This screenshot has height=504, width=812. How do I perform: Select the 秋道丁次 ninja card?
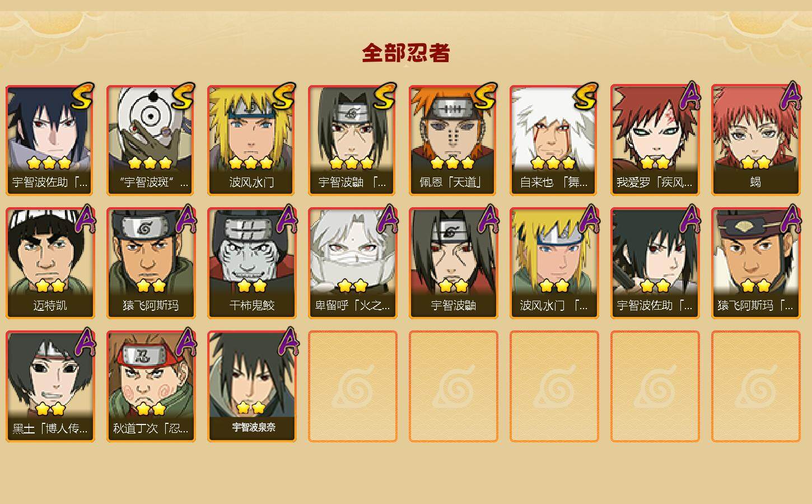click(151, 386)
